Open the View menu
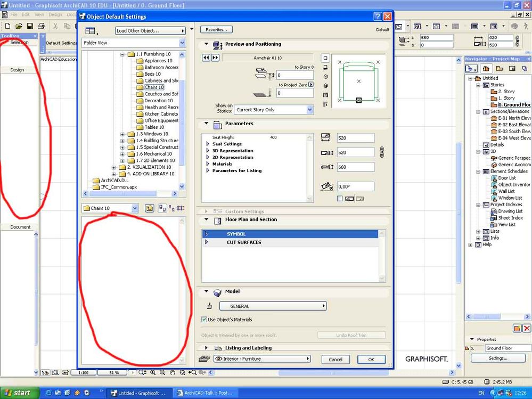The image size is (532, 399). pos(39,14)
